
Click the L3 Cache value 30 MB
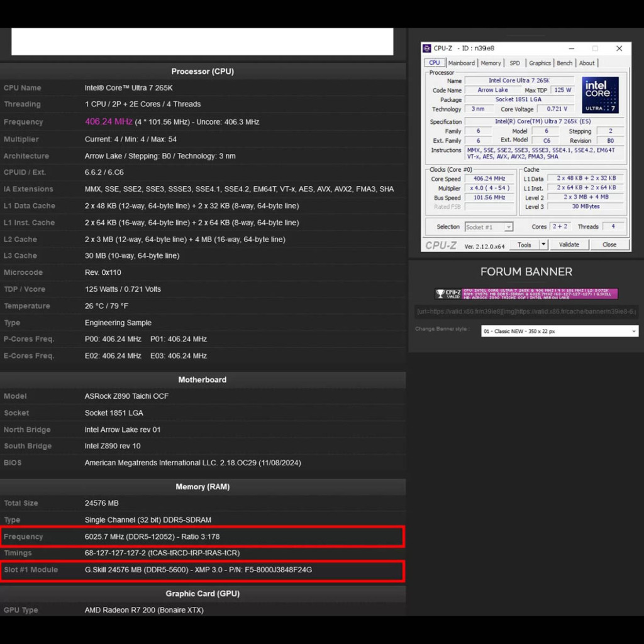coord(132,256)
